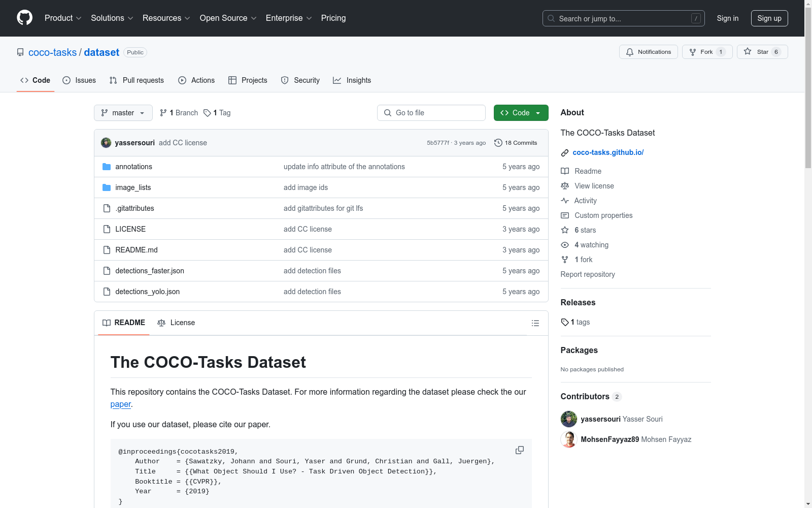Open the Pull requests tab
The image size is (812, 508).
[137, 80]
